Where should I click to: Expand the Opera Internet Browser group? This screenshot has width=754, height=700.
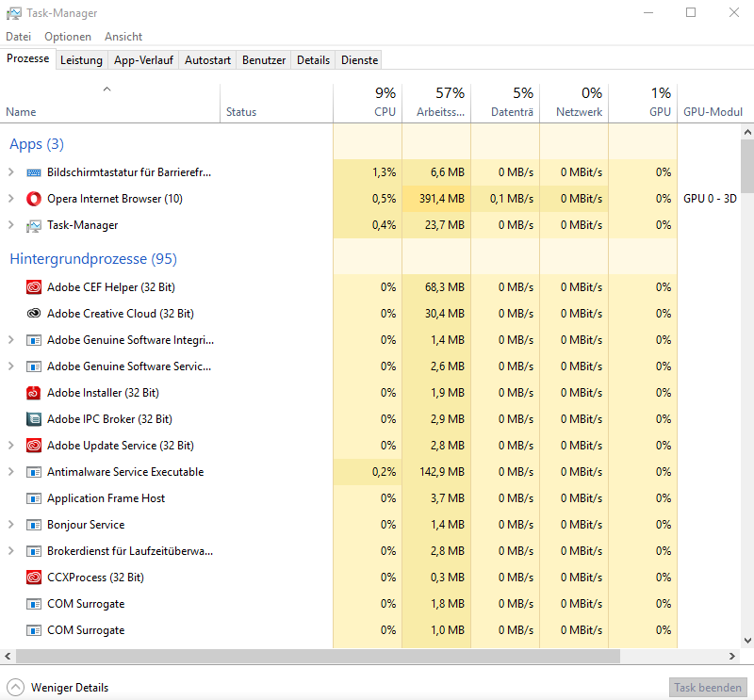tap(11, 199)
